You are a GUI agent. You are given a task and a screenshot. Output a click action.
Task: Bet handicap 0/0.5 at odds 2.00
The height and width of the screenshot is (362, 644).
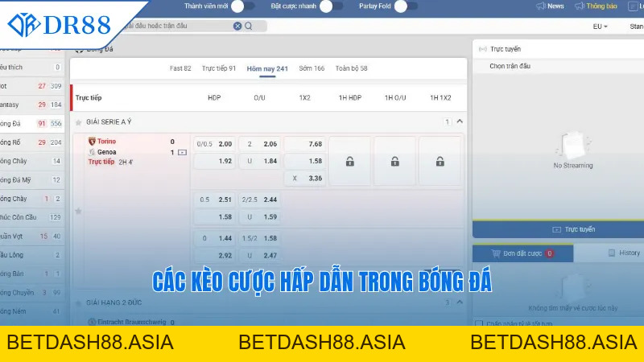pyautogui.click(x=214, y=144)
